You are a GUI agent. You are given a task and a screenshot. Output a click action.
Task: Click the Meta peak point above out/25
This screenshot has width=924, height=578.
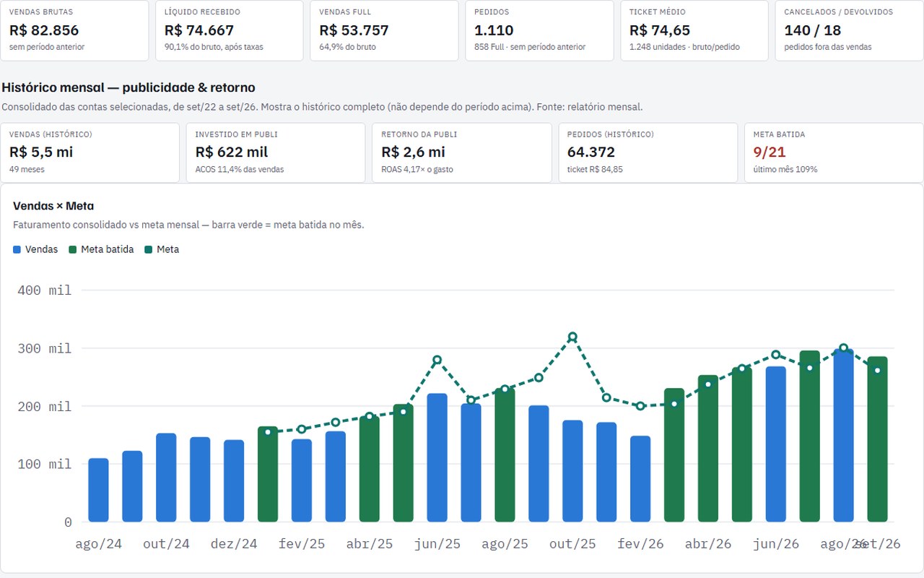pyautogui.click(x=572, y=337)
